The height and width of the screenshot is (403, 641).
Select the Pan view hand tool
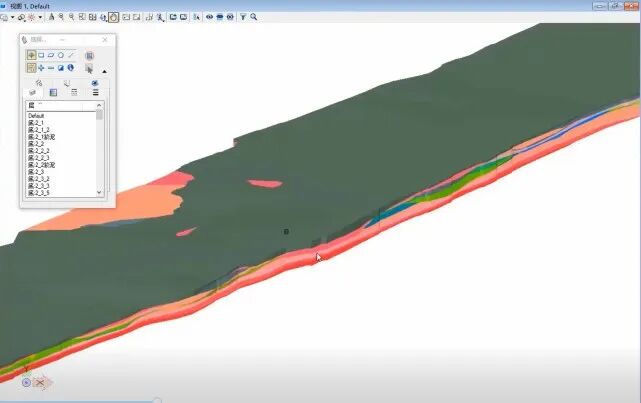coord(113,17)
